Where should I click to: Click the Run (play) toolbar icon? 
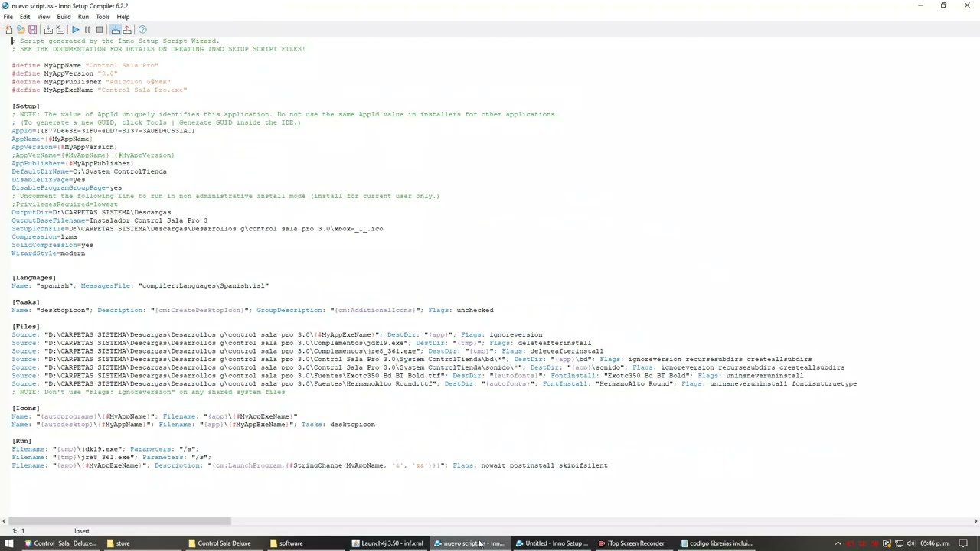click(76, 30)
